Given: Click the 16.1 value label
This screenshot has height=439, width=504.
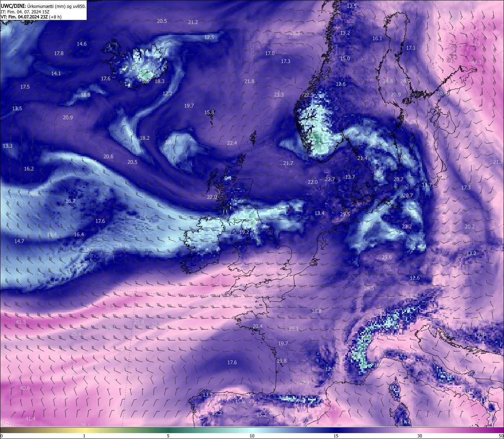Looking at the screenshot, I should (377, 39).
